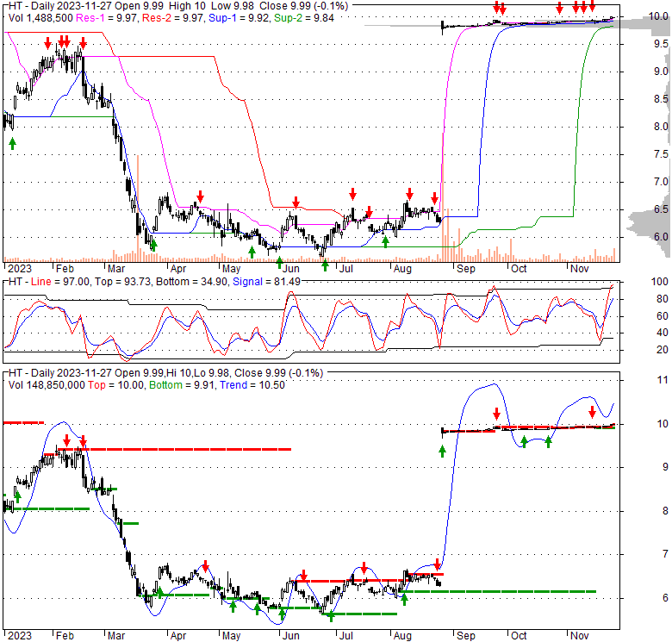Click the 'Apr' month label on bottom chart axis
The width and height of the screenshot is (672, 642).
pyautogui.click(x=177, y=636)
